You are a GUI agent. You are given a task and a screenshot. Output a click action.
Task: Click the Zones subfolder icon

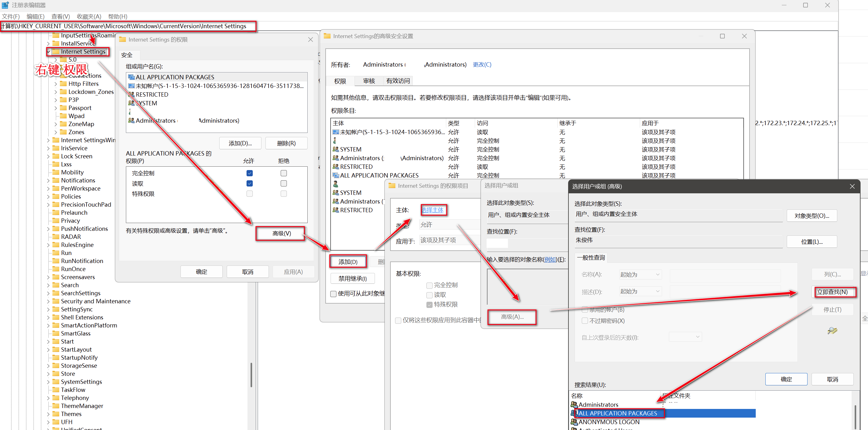[x=63, y=132]
